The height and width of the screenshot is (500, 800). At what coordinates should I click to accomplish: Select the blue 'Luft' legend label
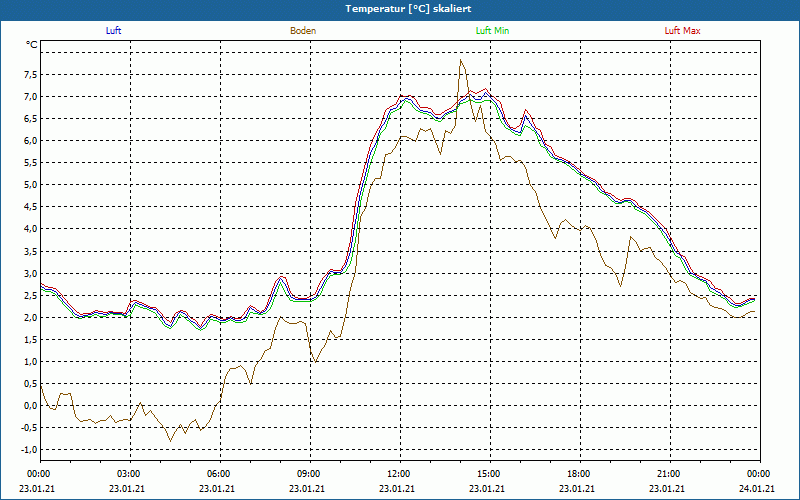click(113, 31)
